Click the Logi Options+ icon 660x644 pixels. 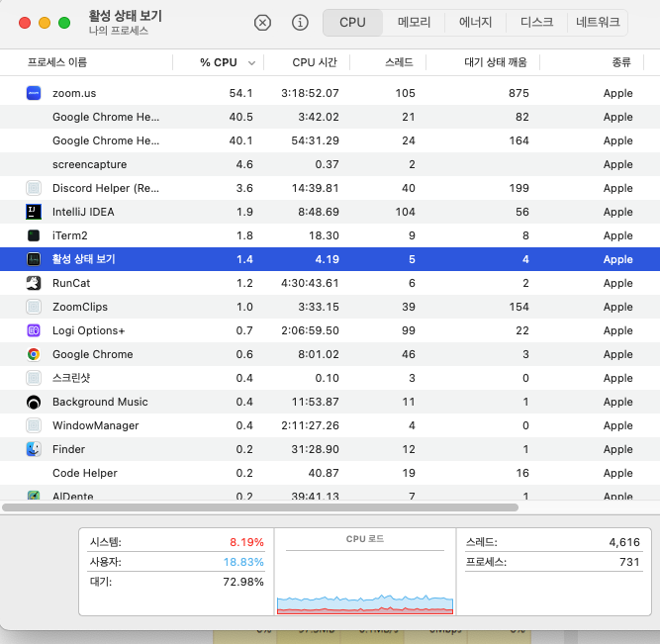point(34,330)
